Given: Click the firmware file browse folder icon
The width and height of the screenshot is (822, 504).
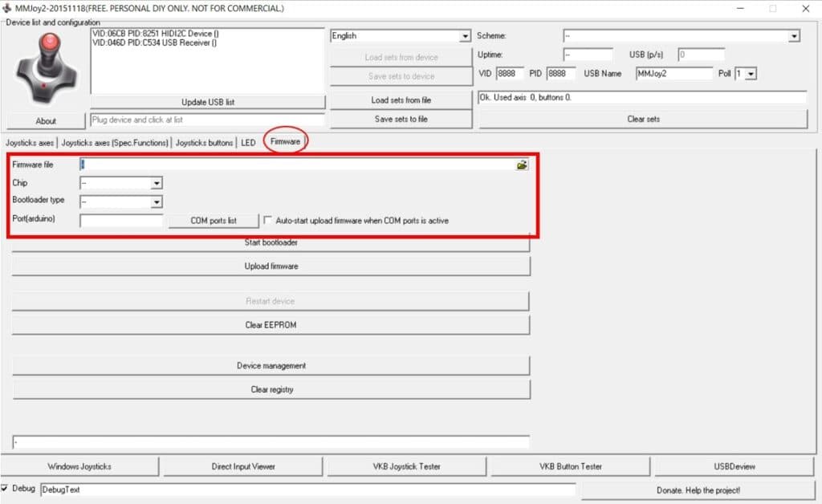Looking at the screenshot, I should click(x=522, y=165).
